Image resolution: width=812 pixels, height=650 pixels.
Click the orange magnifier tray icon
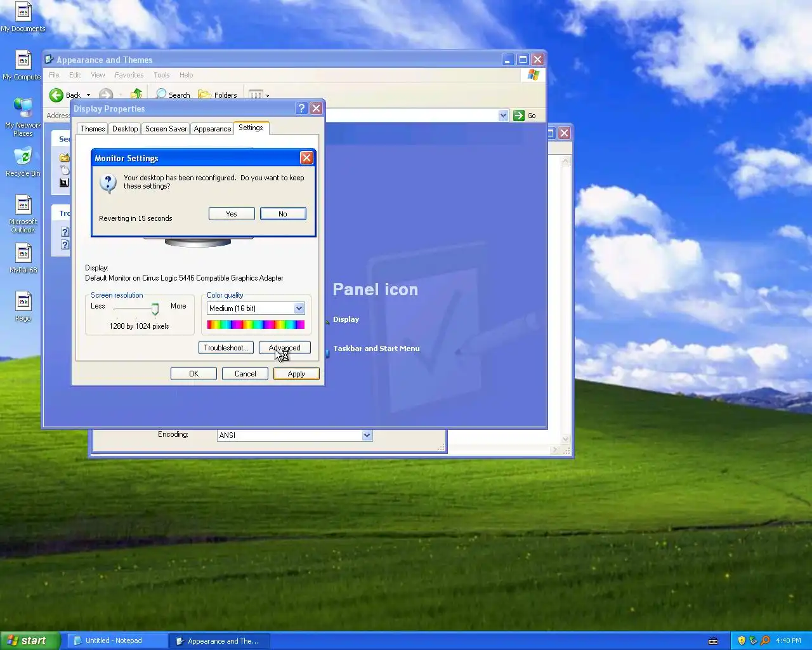point(765,640)
